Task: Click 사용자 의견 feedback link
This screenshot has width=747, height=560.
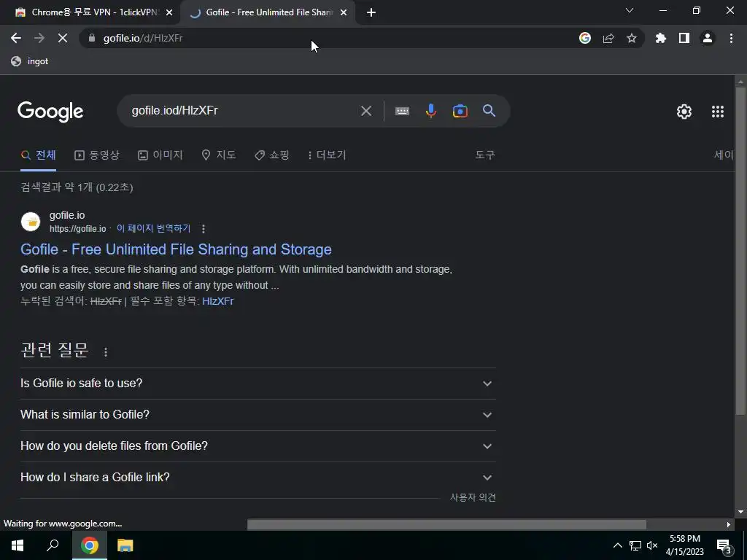Action: pyautogui.click(x=473, y=497)
